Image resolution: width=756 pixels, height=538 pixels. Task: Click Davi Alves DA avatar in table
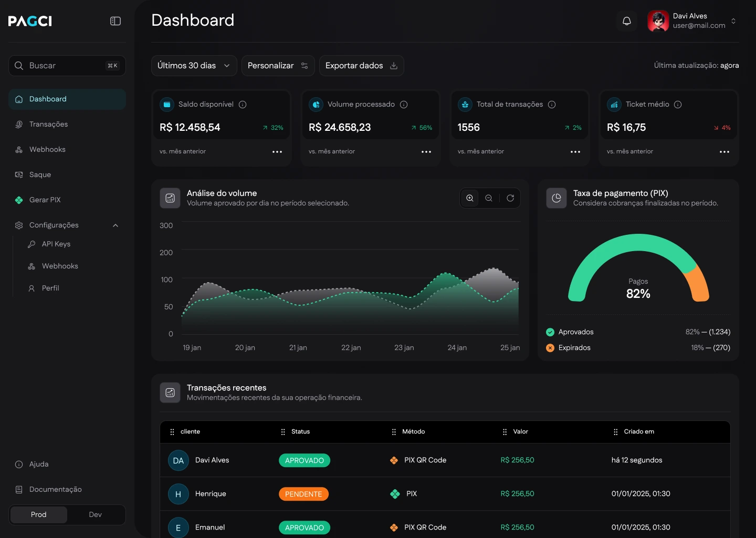pos(178,461)
